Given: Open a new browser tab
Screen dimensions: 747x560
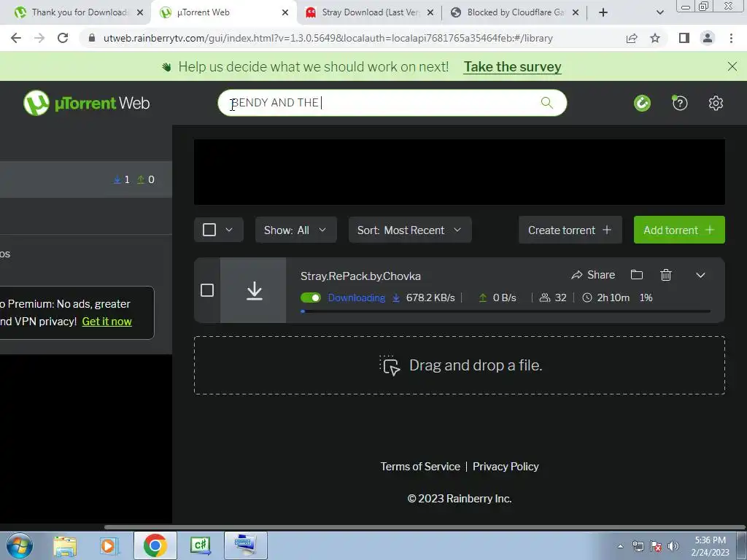Looking at the screenshot, I should coord(603,12).
